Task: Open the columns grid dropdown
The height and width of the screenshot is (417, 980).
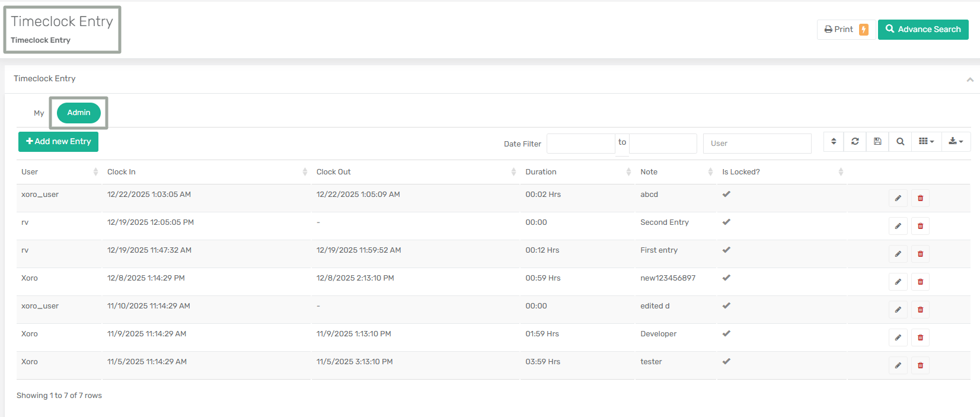Action: [926, 142]
